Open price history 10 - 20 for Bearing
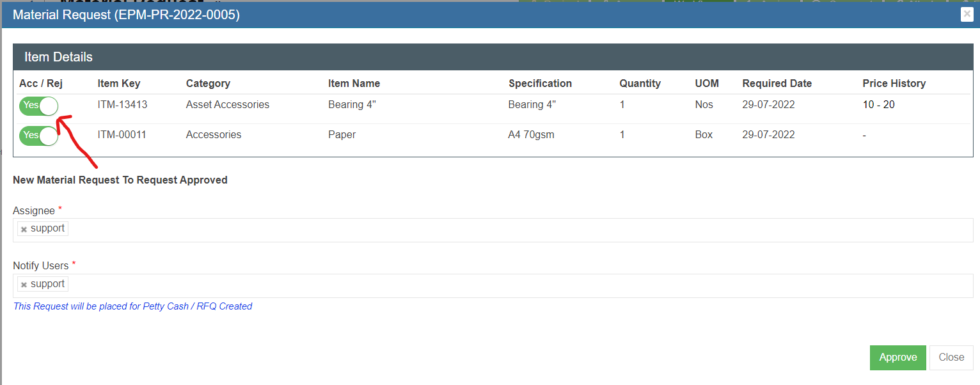 point(878,105)
